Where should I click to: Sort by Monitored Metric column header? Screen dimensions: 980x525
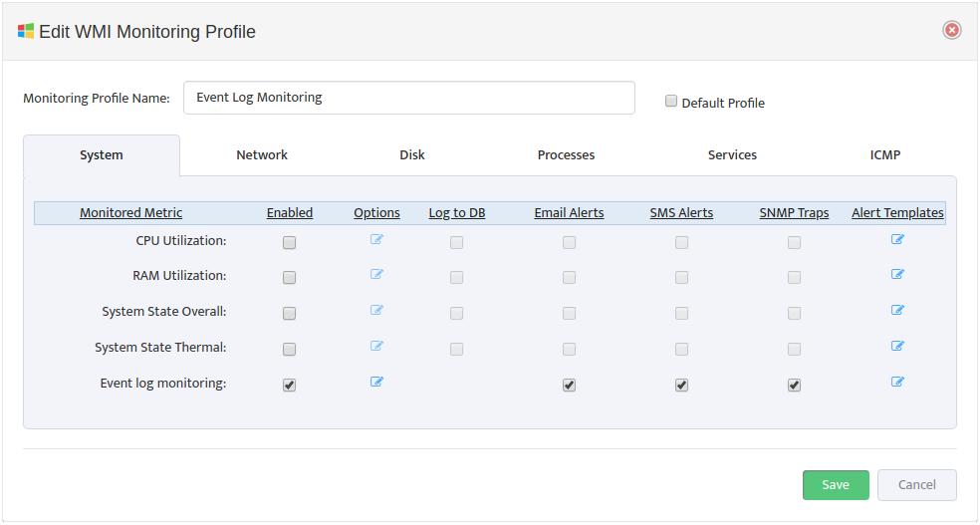click(x=131, y=213)
